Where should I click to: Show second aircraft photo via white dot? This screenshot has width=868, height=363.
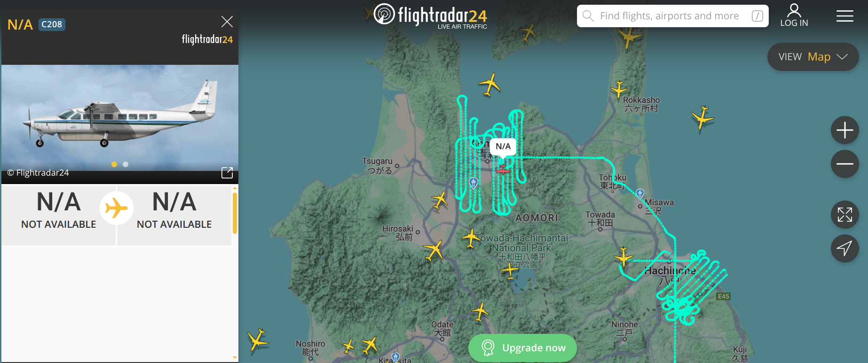pos(126,164)
